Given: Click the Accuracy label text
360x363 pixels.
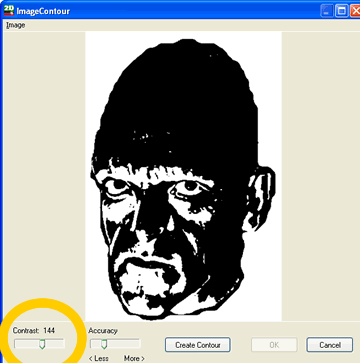Looking at the screenshot, I should click(x=103, y=331).
